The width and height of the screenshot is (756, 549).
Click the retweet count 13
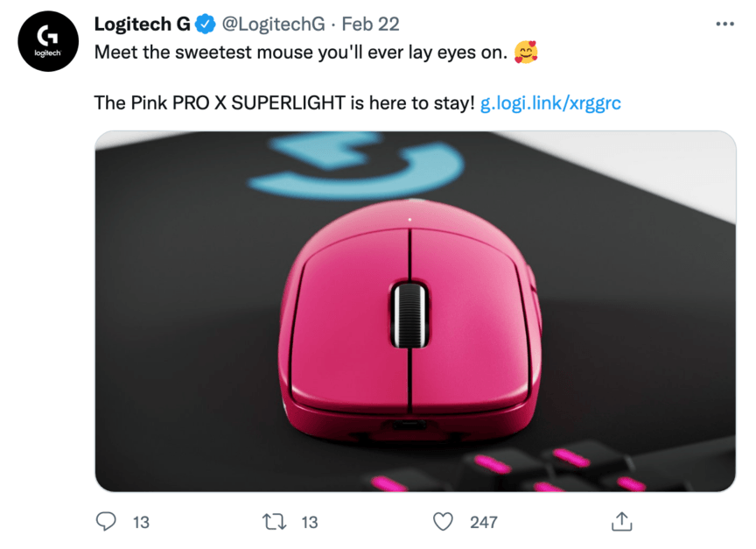(310, 522)
